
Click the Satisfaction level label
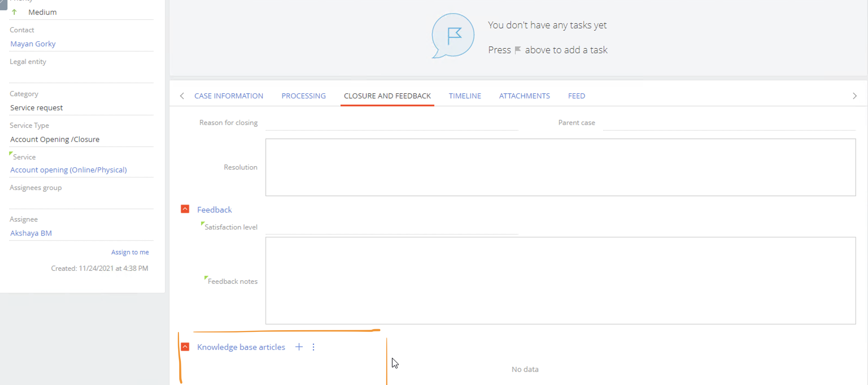(231, 227)
